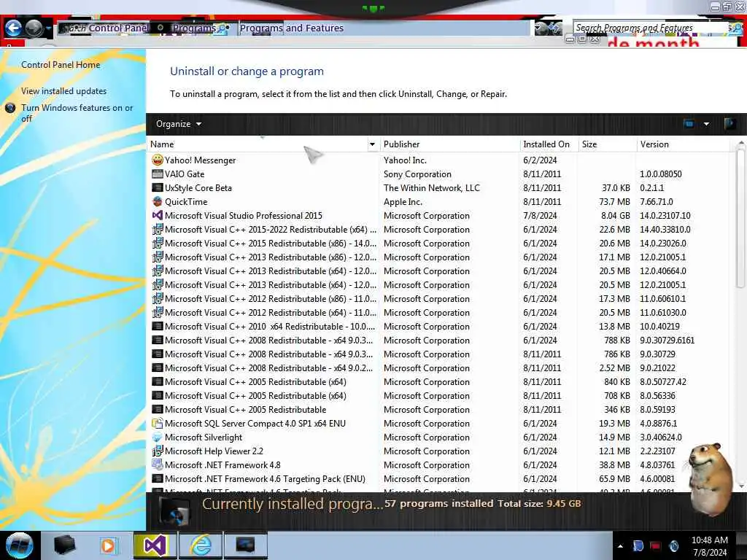
Task: Click the Apple Inc. publisher cell
Action: tap(403, 201)
